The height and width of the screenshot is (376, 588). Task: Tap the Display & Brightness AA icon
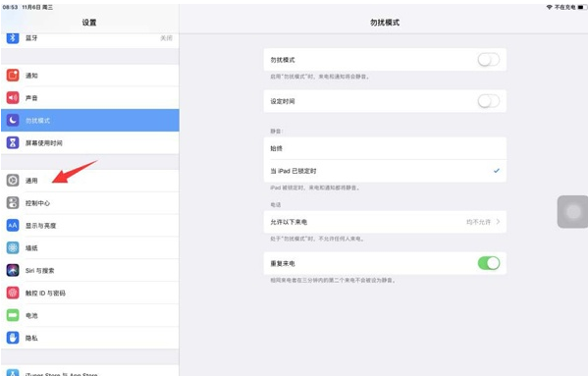pyautogui.click(x=13, y=225)
